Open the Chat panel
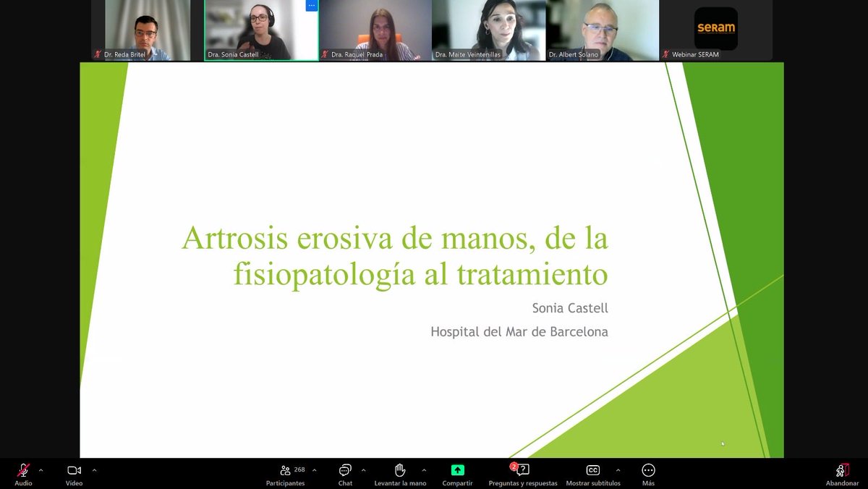The width and height of the screenshot is (868, 489). pyautogui.click(x=345, y=474)
